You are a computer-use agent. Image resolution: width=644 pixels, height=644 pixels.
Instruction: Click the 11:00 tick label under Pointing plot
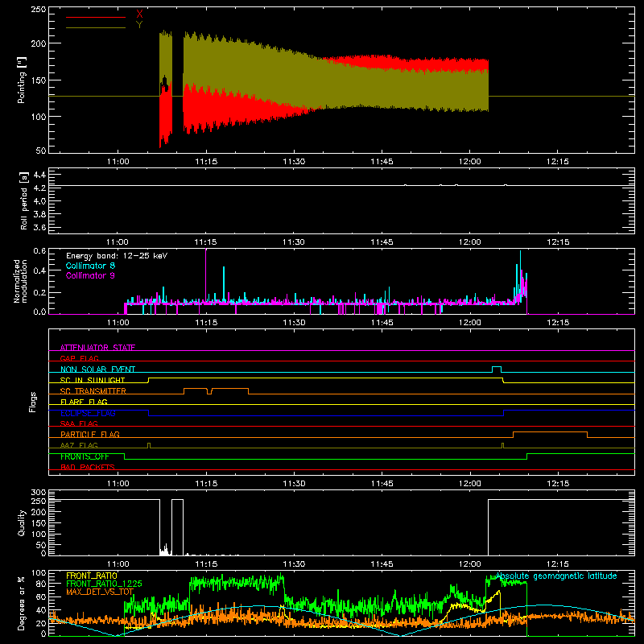(x=118, y=162)
